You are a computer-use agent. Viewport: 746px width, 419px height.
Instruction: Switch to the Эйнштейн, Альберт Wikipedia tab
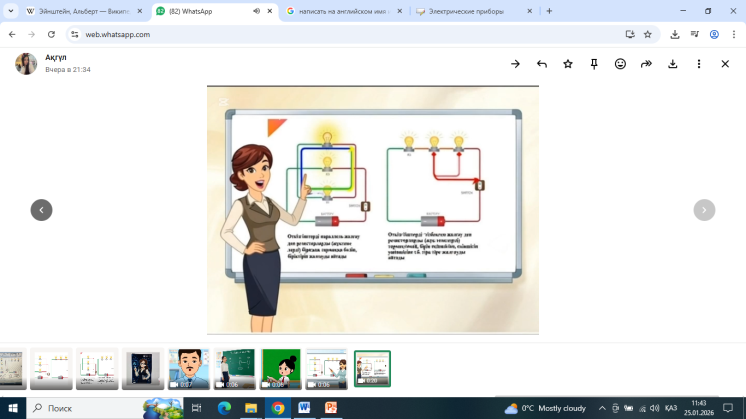[x=84, y=11]
